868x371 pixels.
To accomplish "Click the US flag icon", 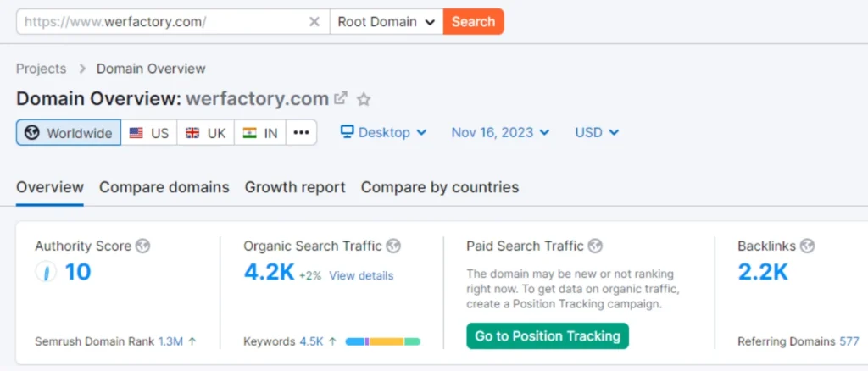I will pos(136,133).
